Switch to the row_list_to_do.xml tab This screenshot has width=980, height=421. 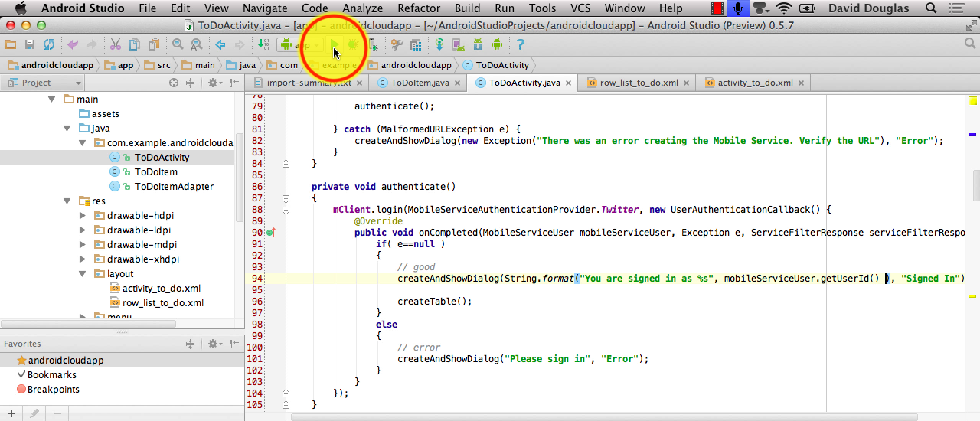[639, 83]
